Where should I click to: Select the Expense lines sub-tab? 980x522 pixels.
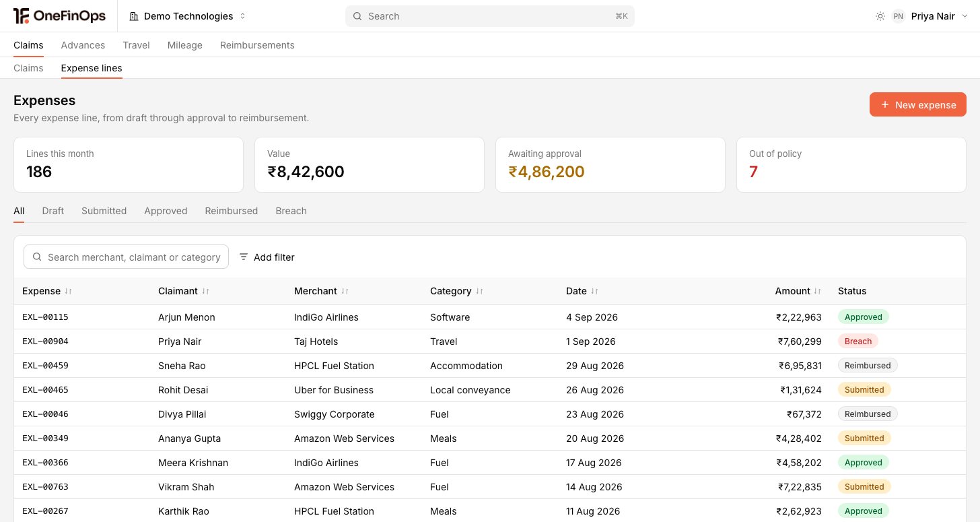coord(92,68)
